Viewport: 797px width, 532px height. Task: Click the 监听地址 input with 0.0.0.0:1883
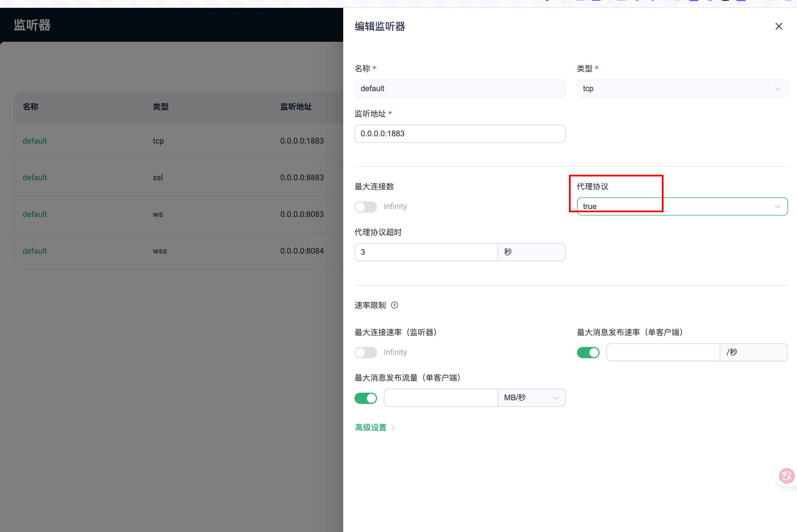(460, 134)
